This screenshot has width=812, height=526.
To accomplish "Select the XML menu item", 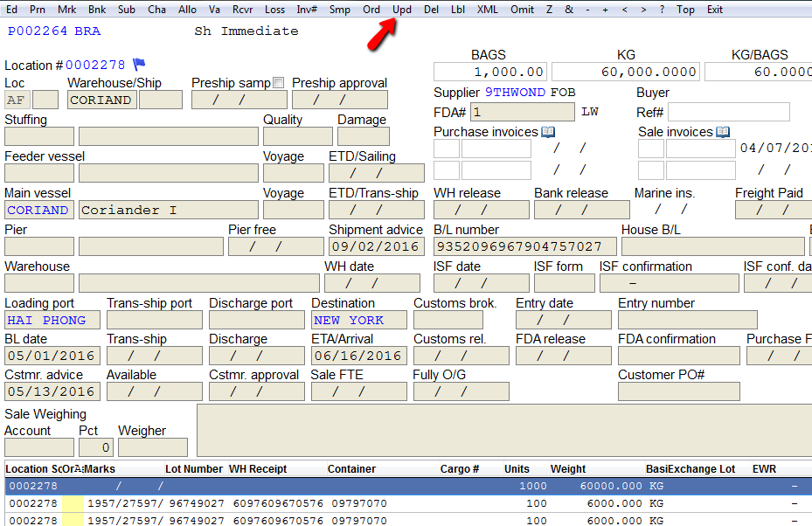I will point(488,10).
